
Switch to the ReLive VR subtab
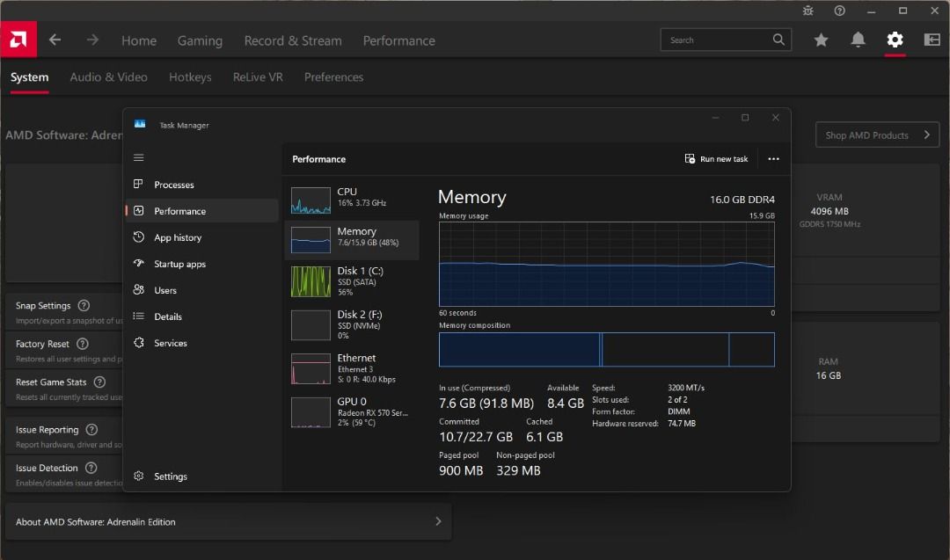click(258, 77)
